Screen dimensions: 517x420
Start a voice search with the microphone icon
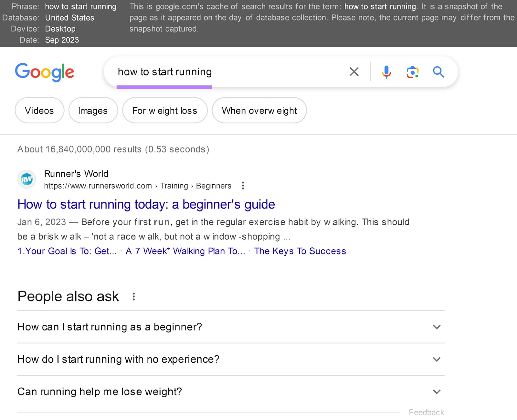[x=386, y=72]
